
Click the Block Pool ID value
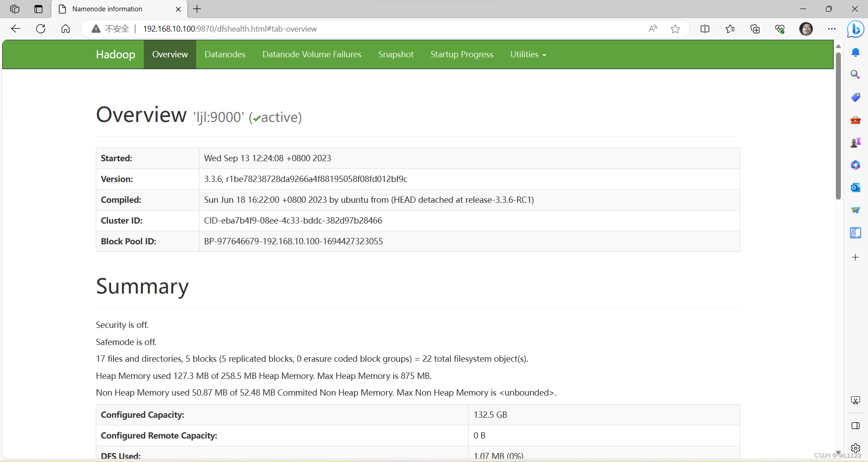[x=293, y=242]
